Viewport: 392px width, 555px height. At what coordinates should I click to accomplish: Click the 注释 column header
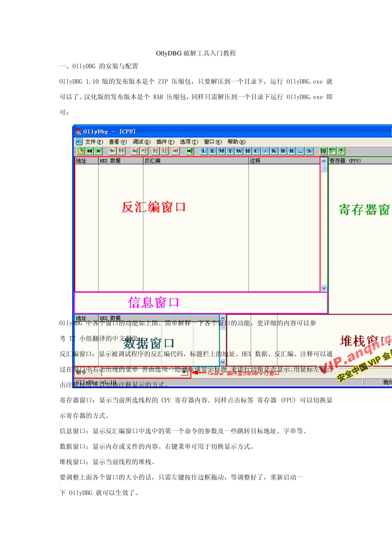[284, 161]
